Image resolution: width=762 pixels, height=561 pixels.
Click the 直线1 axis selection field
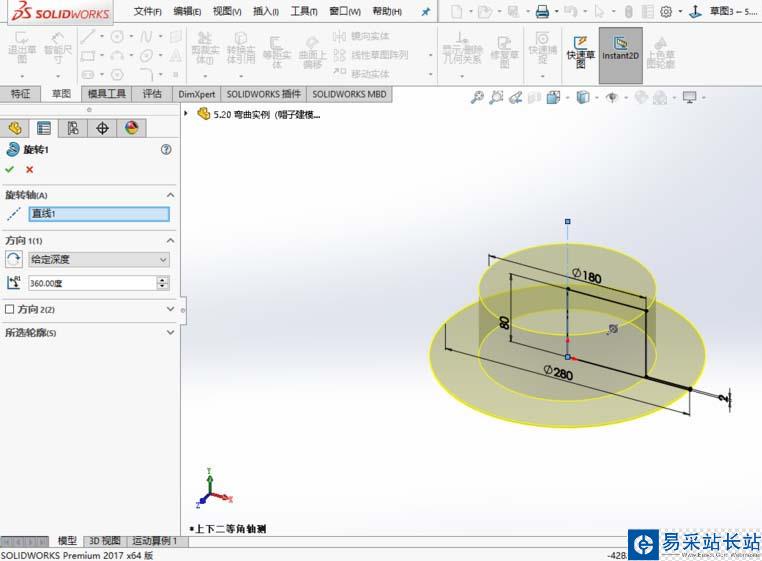point(98,213)
